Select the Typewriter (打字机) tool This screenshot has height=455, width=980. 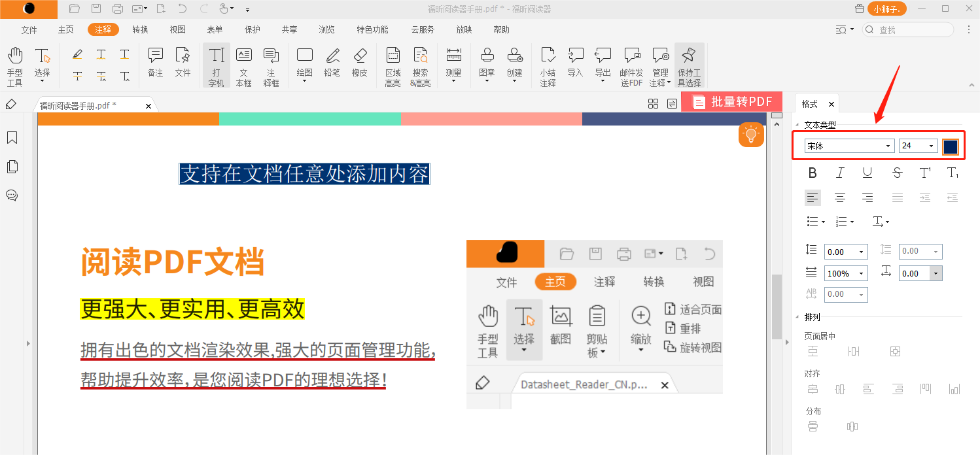[216, 66]
